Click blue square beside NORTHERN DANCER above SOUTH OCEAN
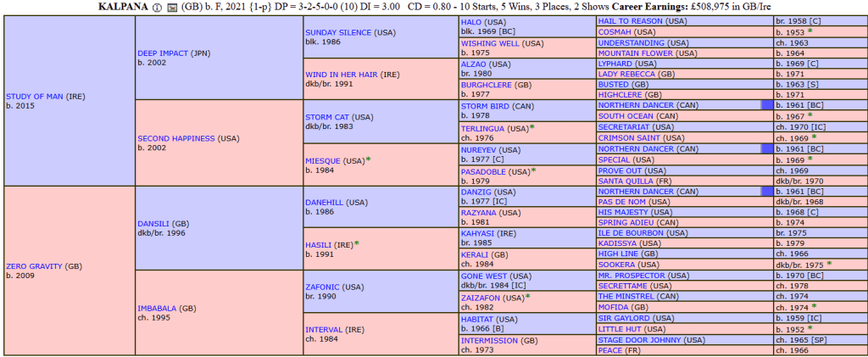The image size is (868, 357). [766, 105]
